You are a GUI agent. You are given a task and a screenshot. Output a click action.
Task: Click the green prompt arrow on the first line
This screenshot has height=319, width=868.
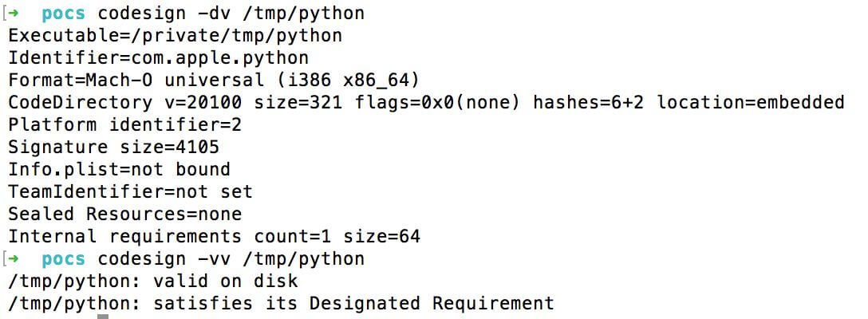(x=22, y=14)
